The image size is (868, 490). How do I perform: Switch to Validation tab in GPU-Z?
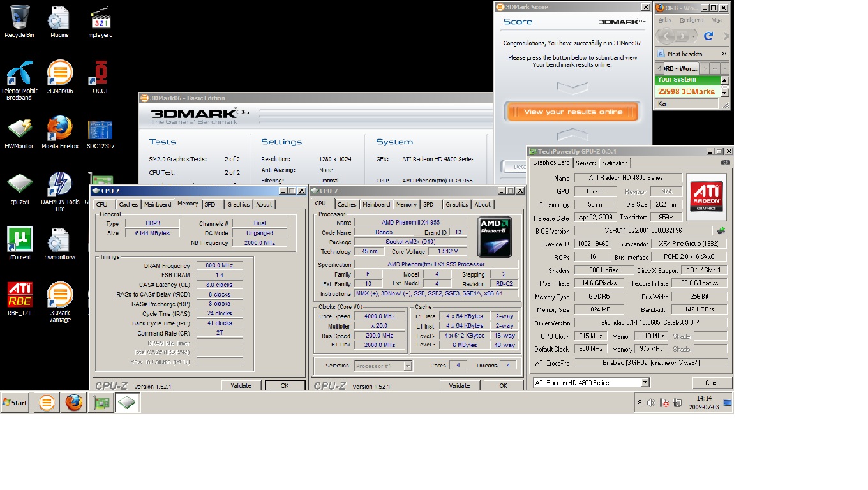pyautogui.click(x=615, y=163)
